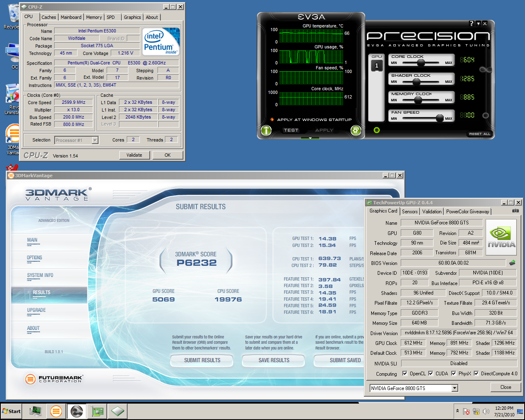The height and width of the screenshot is (420, 525).
Task: Click the Core Clock slider knob
Action: pyautogui.click(x=421, y=63)
